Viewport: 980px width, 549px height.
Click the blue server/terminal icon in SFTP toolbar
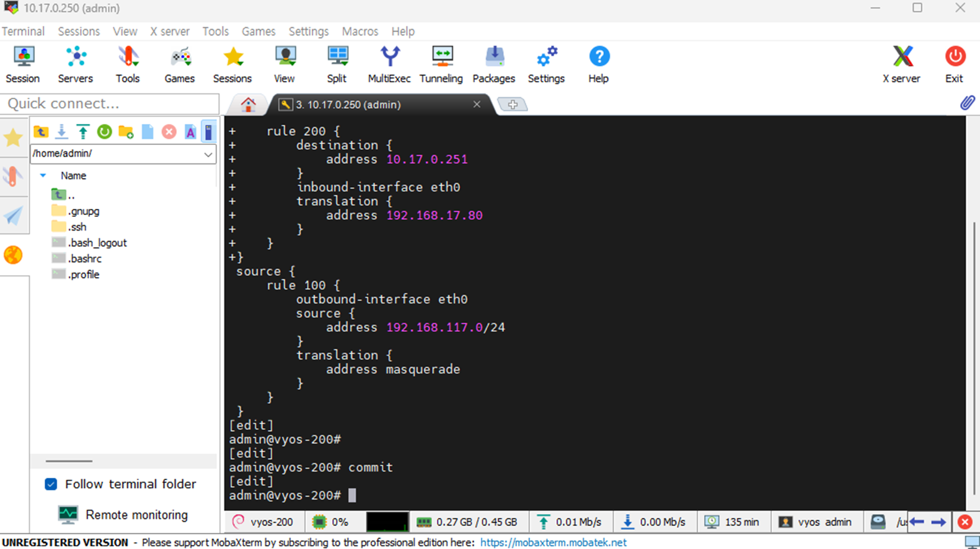(x=209, y=131)
